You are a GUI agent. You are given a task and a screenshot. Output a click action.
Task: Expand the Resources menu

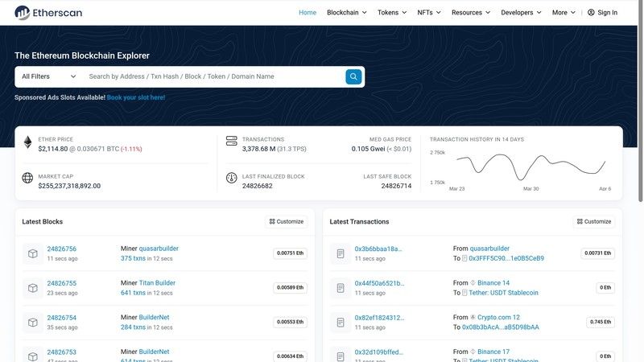471,12
